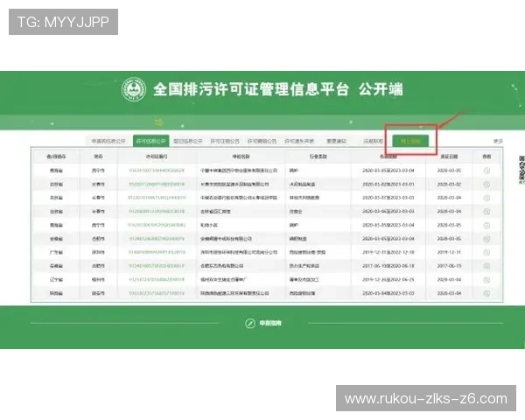View details icon for 青海省 row with 物业服务 company
The image size is (525, 420).
point(486,171)
